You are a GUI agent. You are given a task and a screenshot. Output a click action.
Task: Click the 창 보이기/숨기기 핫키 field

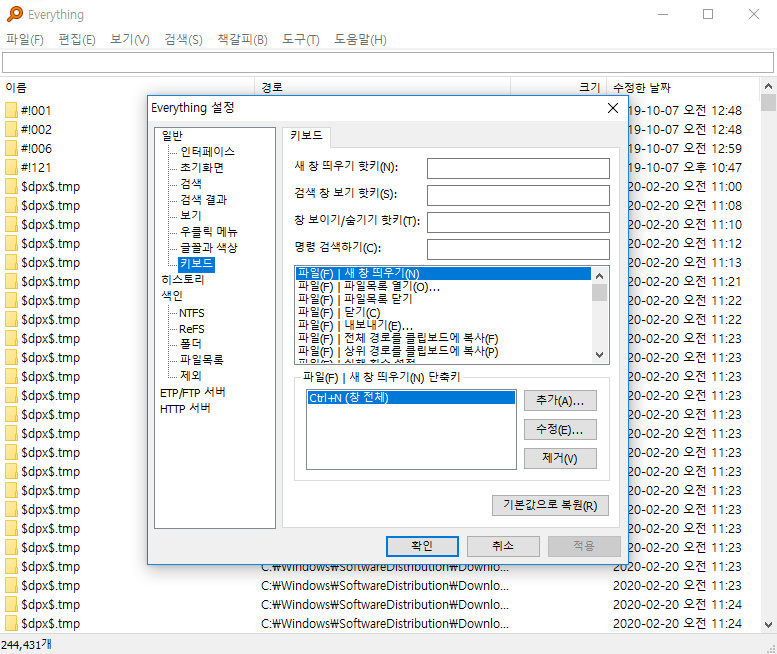pyautogui.click(x=518, y=222)
